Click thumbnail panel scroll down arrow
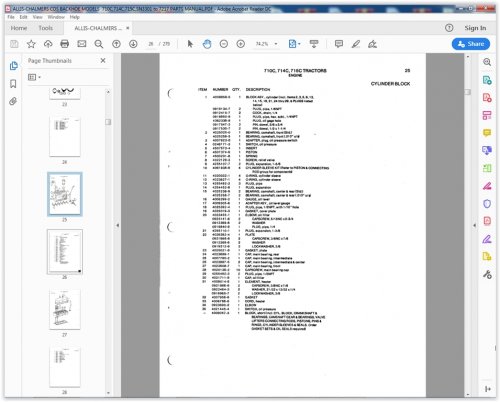The height and width of the screenshot is (402, 500). pyautogui.click(x=108, y=393)
